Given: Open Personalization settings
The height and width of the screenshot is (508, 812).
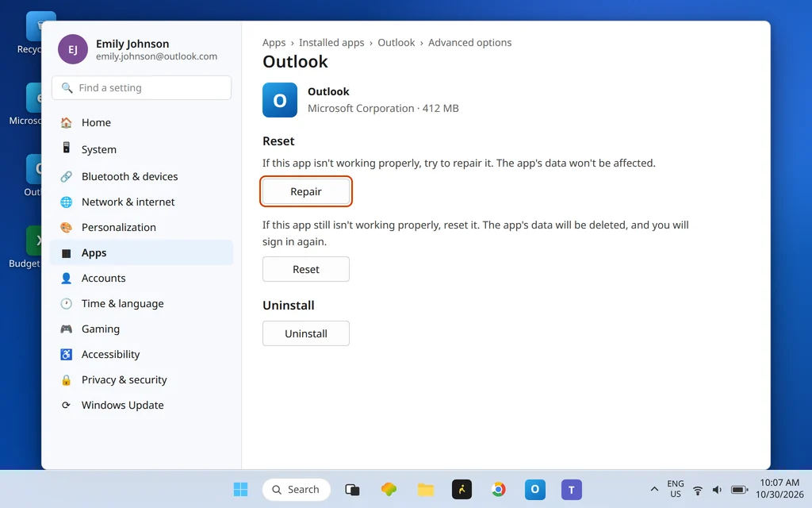Looking at the screenshot, I should click(x=141, y=227).
